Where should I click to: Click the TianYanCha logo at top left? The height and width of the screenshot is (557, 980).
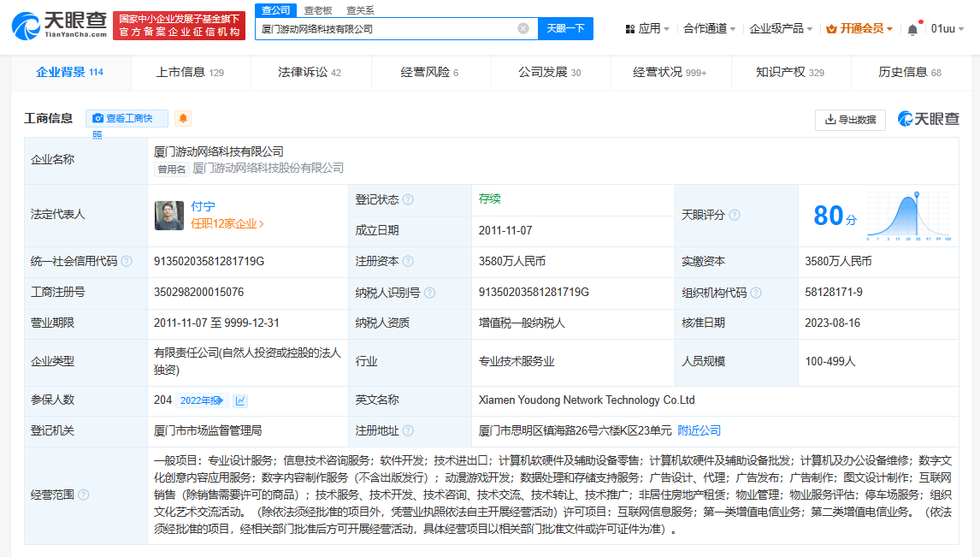pyautogui.click(x=60, y=26)
